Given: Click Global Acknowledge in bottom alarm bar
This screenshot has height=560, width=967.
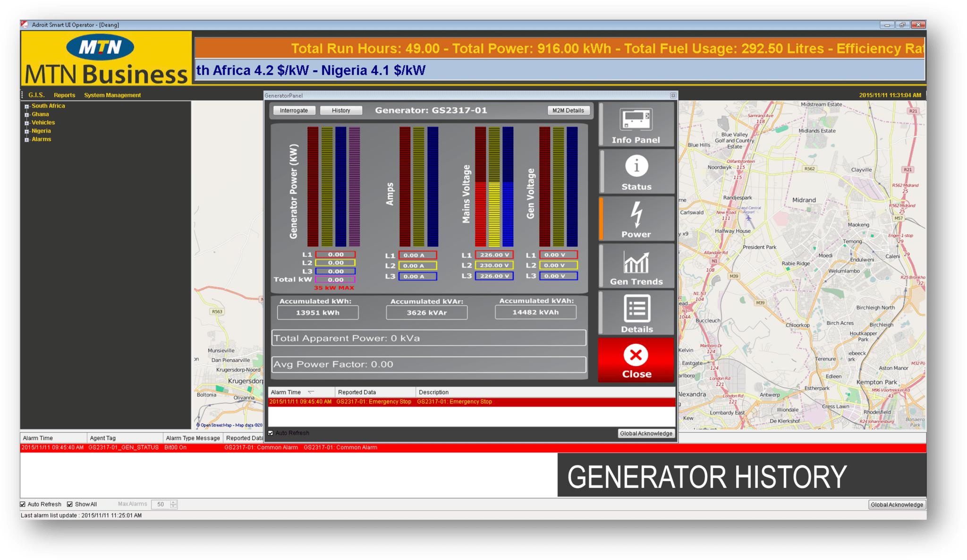Looking at the screenshot, I should pos(897,505).
